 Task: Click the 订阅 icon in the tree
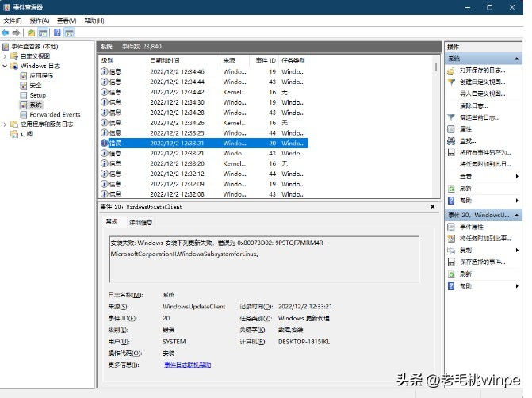14,134
